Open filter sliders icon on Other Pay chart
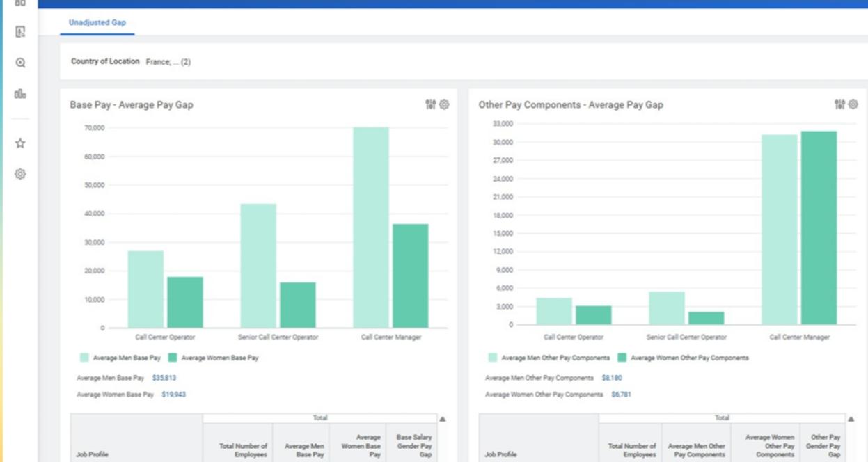868x462 pixels. [x=839, y=104]
